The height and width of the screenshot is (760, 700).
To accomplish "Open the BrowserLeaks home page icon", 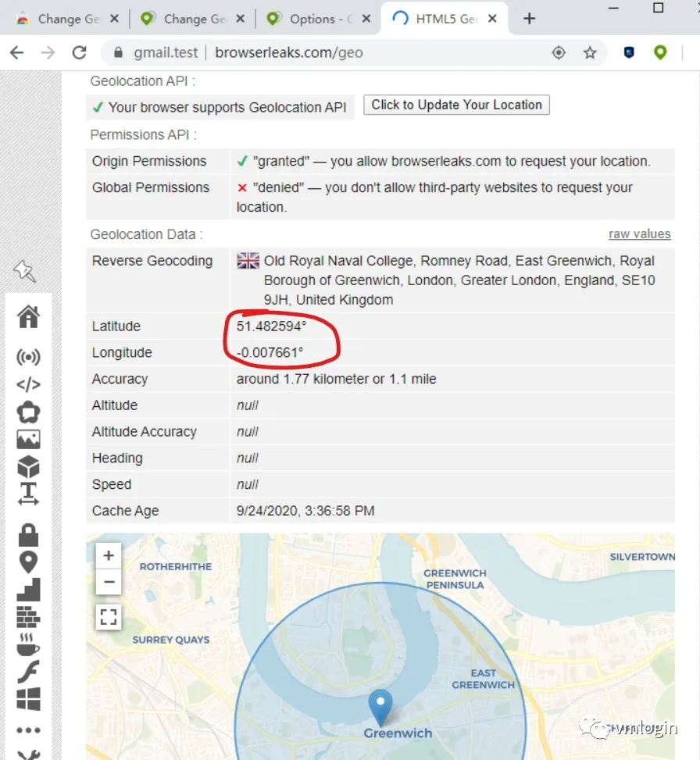I will [x=28, y=317].
